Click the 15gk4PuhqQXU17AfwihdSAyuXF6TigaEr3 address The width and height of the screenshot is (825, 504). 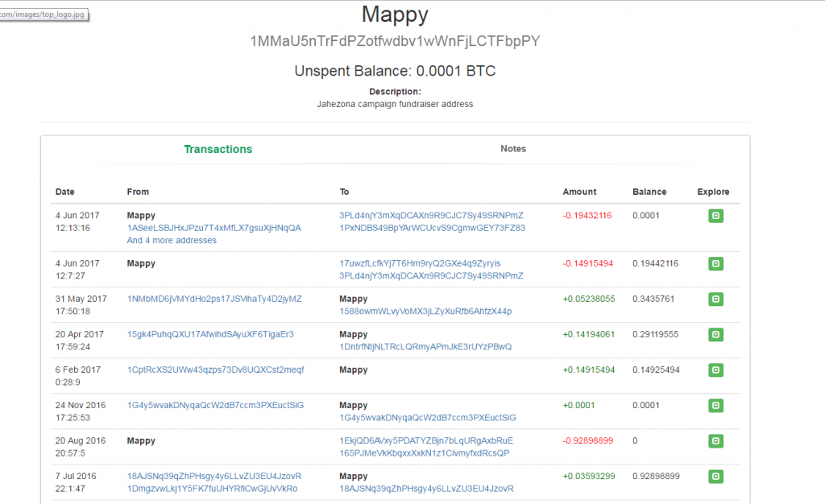[x=211, y=334]
